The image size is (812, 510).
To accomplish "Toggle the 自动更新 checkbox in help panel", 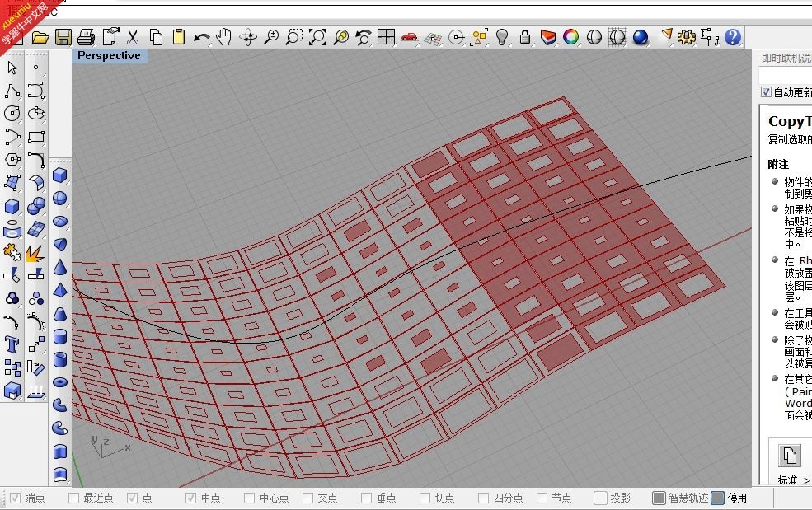I will (x=767, y=92).
